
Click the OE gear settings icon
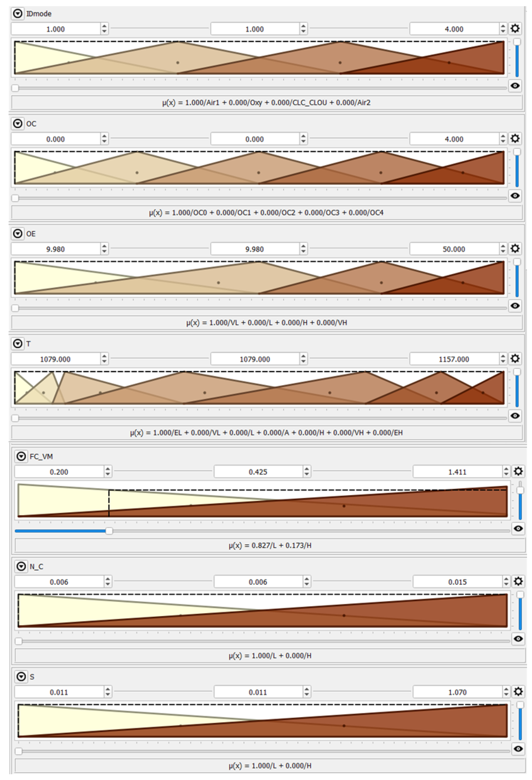click(515, 248)
